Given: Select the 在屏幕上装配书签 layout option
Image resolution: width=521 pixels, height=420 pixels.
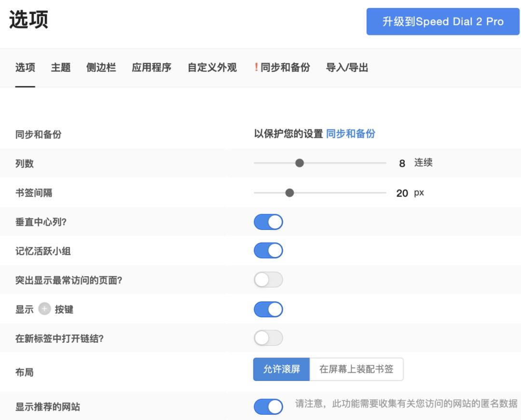Looking at the screenshot, I should (x=357, y=369).
